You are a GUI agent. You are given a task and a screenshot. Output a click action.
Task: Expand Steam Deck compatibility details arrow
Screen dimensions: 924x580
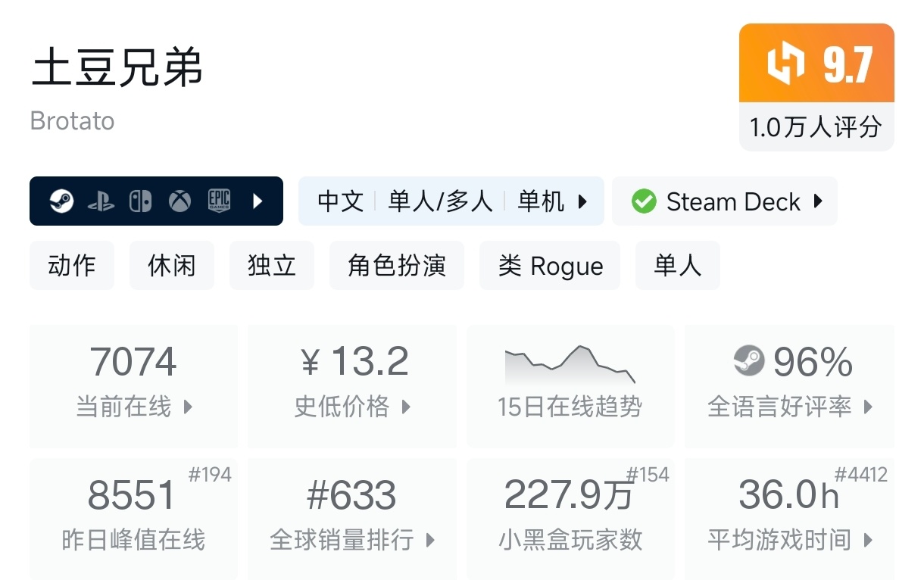coord(818,201)
